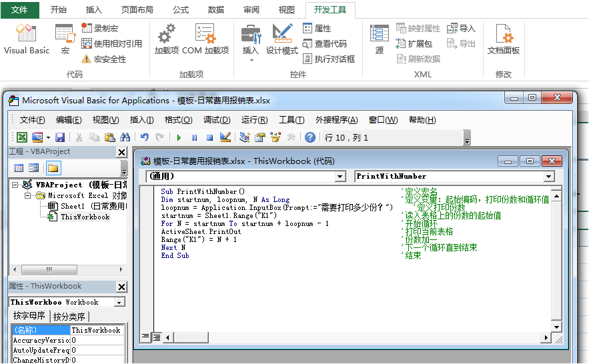Open the PrintWithNumber procedure dropdown
589x364 pixels.
(549, 177)
